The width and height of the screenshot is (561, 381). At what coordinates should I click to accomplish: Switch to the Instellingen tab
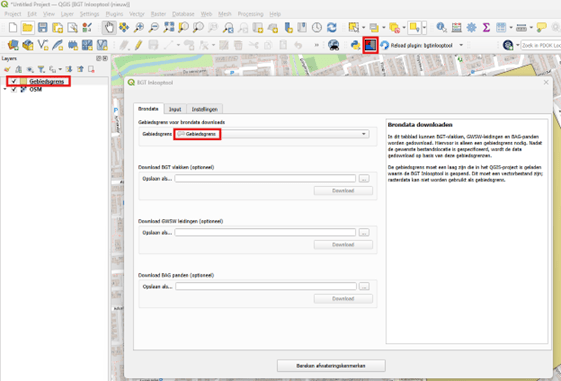point(204,109)
